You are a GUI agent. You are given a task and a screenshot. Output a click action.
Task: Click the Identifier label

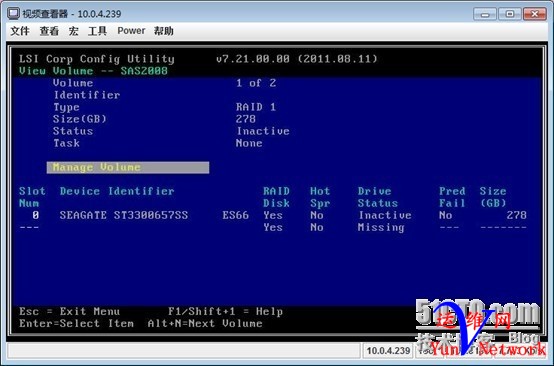pyautogui.click(x=87, y=95)
